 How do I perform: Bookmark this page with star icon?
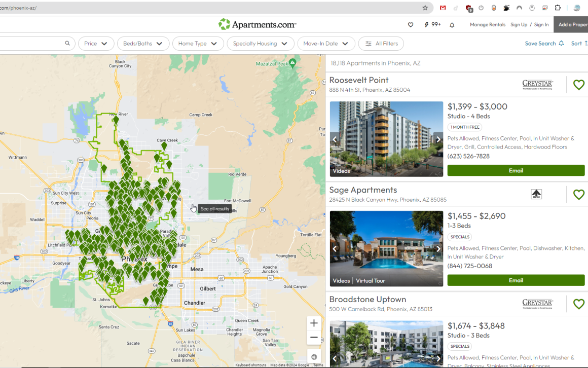pos(425,8)
